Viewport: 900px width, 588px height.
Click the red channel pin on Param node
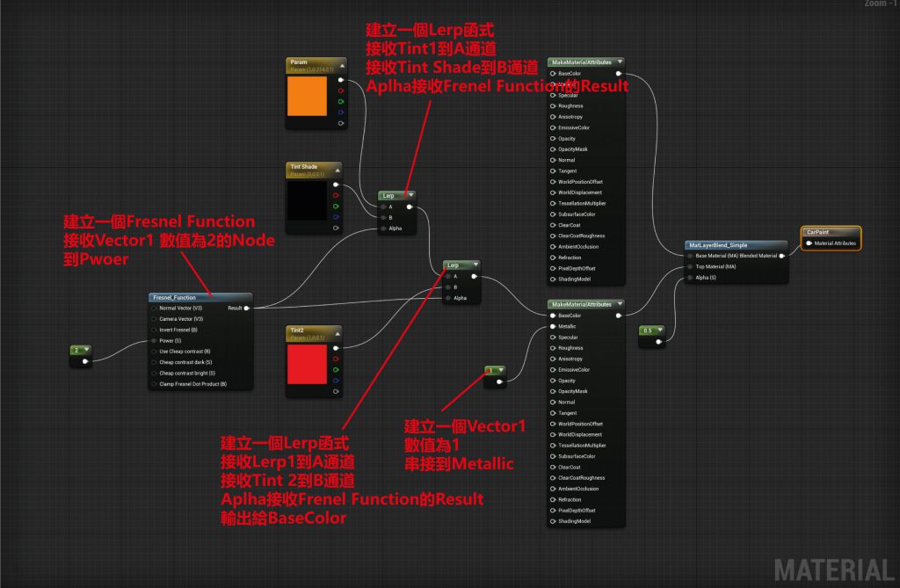pos(341,91)
